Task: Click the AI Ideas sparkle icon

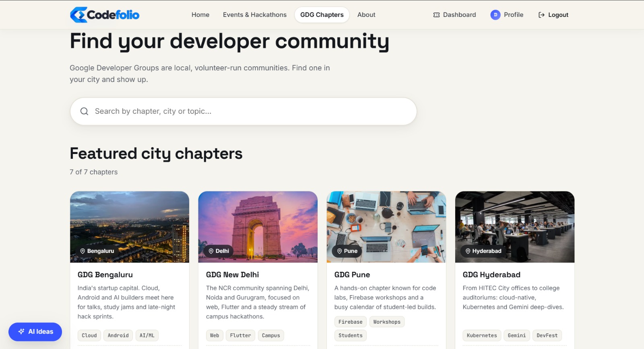Action: click(21, 332)
